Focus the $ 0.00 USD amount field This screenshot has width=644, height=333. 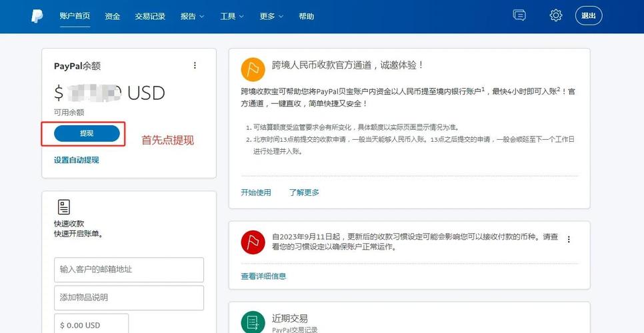pos(91,324)
